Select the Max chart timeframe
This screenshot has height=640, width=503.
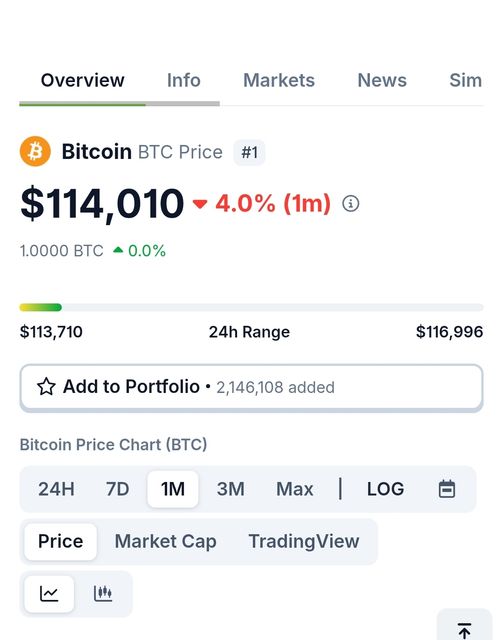295,489
